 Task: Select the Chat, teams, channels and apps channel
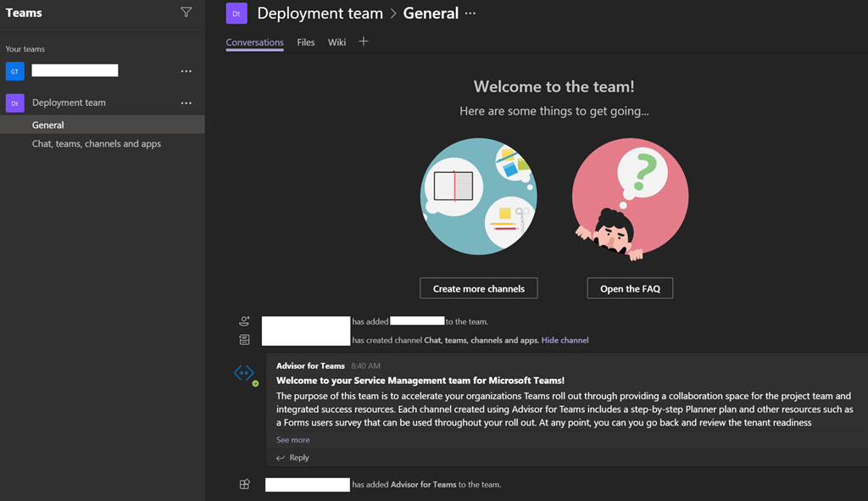click(x=97, y=144)
